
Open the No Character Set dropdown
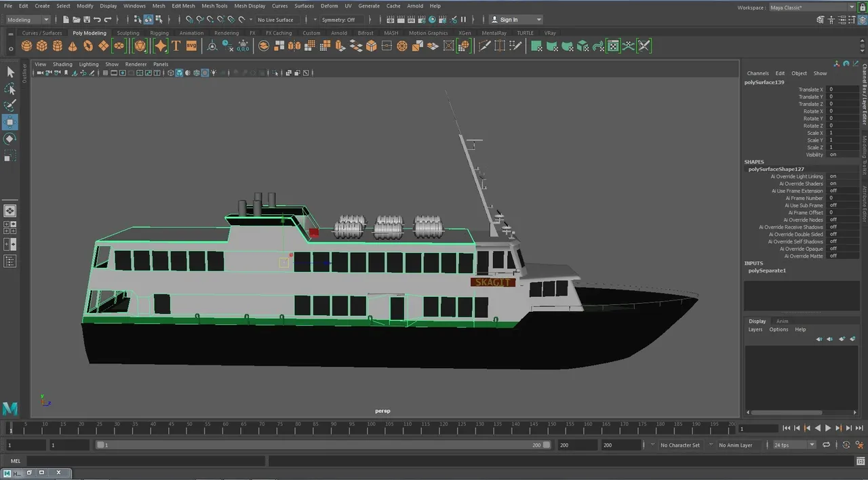(x=679, y=445)
